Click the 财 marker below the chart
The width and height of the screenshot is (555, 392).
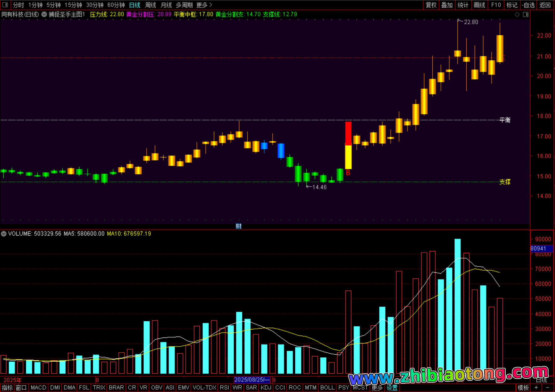(x=238, y=226)
